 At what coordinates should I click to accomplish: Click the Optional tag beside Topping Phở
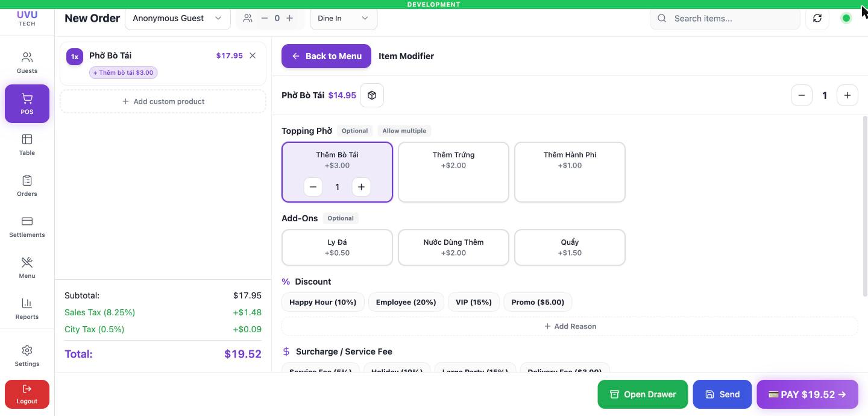click(354, 131)
